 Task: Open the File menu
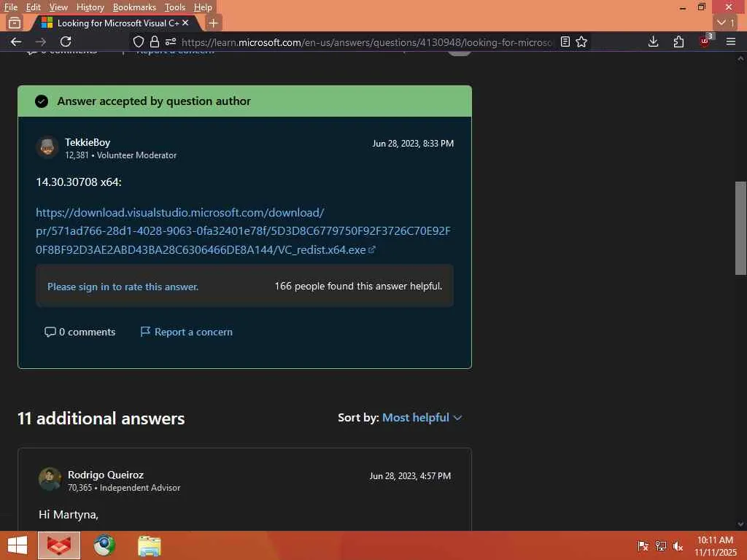10,7
